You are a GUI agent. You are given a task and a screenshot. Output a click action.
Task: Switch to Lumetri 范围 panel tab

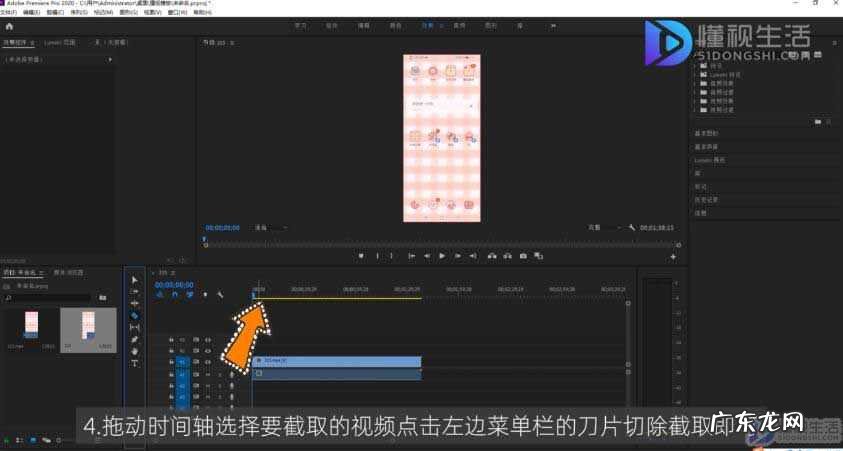coord(60,42)
